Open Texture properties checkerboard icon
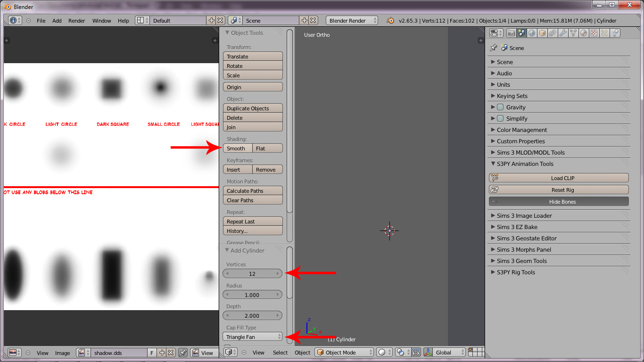This screenshot has width=644, height=362. tap(594, 33)
